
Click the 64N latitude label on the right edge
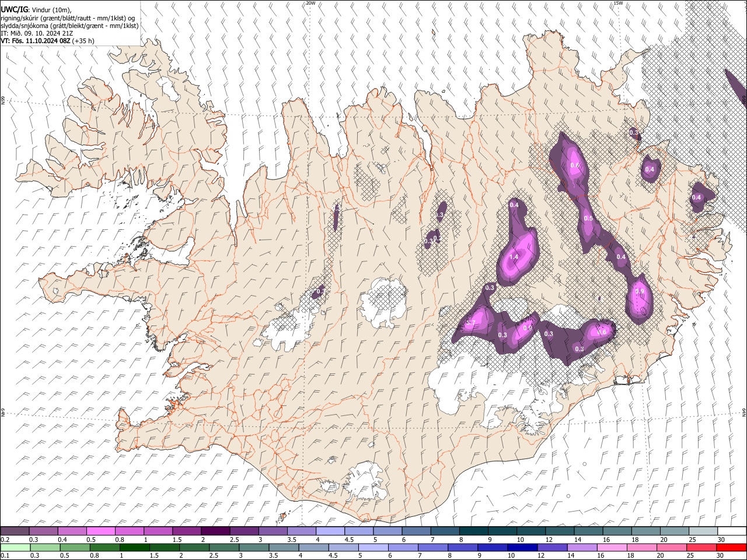click(744, 412)
